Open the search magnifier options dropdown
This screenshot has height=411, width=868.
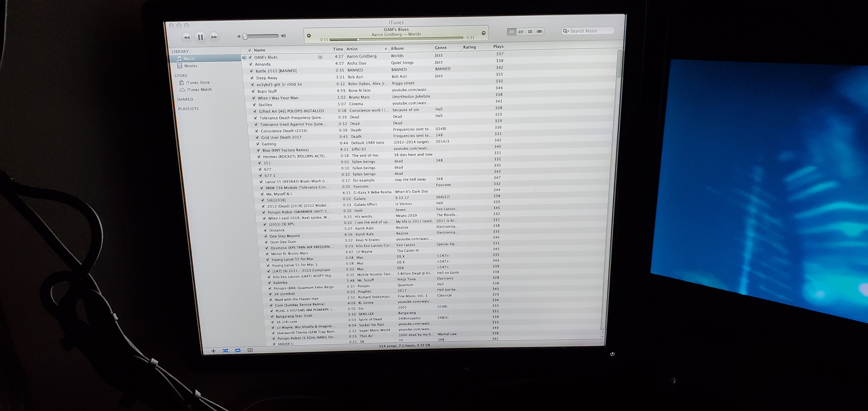(566, 31)
